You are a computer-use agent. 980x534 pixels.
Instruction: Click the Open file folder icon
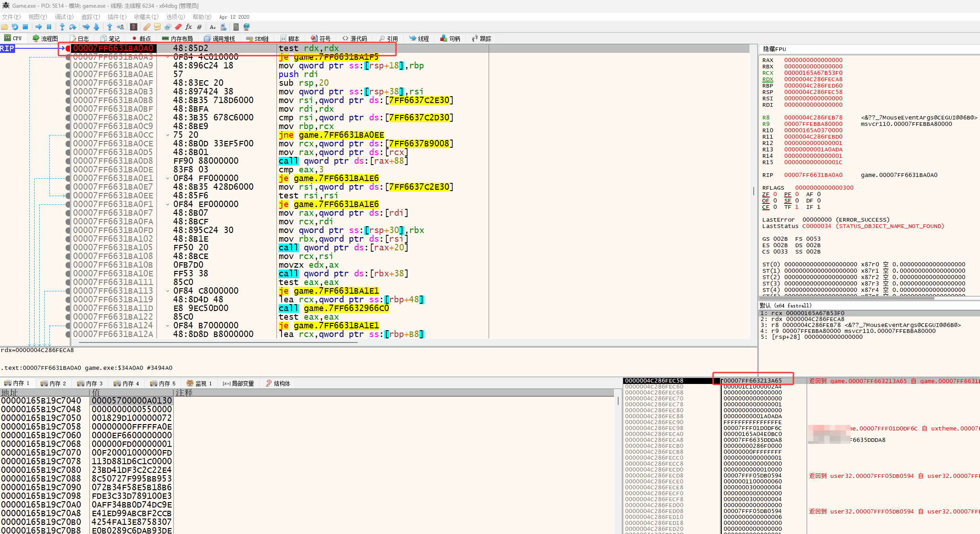[5, 27]
